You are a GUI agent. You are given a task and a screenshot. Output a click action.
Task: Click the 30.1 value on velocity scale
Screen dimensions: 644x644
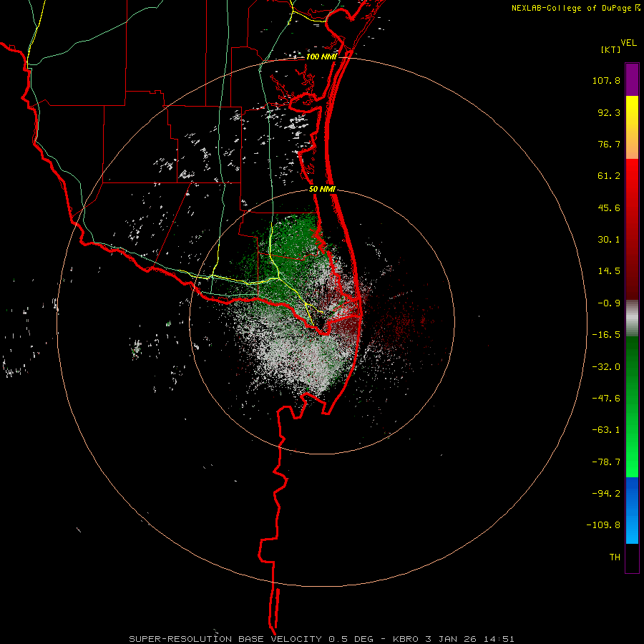(x=609, y=240)
